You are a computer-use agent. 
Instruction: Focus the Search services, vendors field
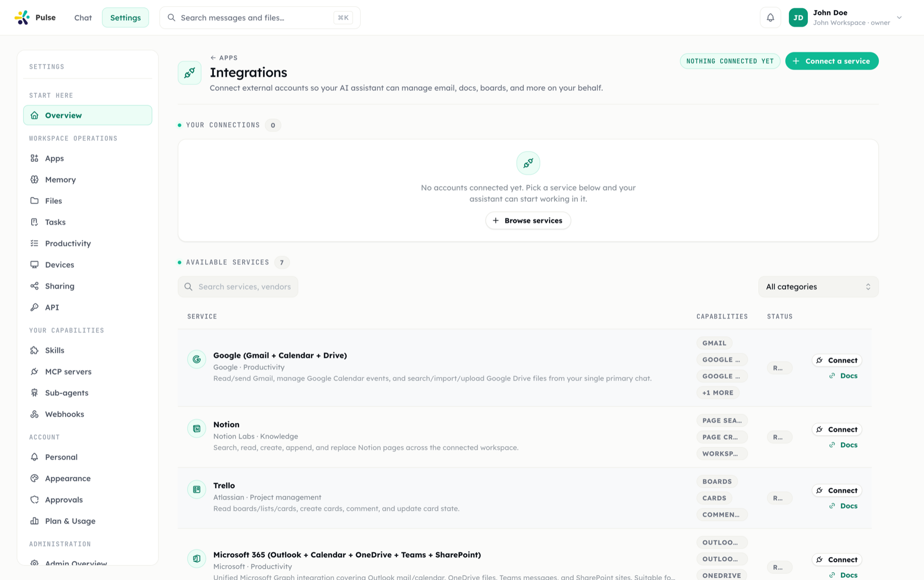pyautogui.click(x=238, y=287)
